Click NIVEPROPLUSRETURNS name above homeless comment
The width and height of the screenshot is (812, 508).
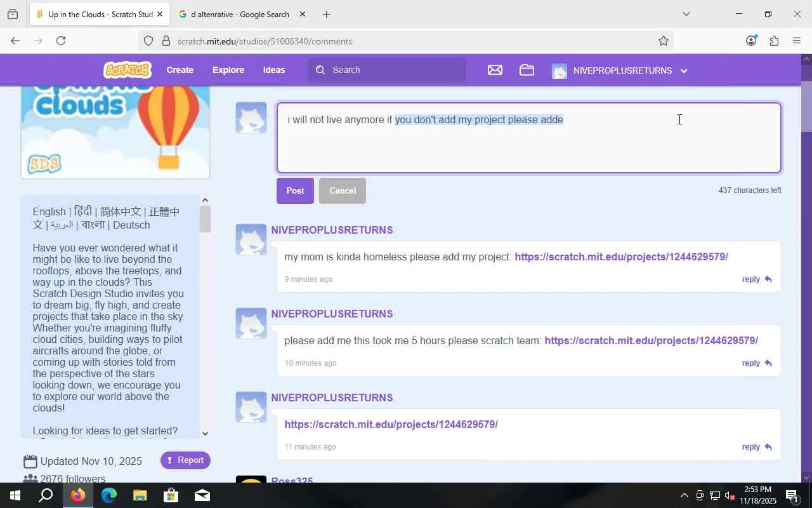332,230
